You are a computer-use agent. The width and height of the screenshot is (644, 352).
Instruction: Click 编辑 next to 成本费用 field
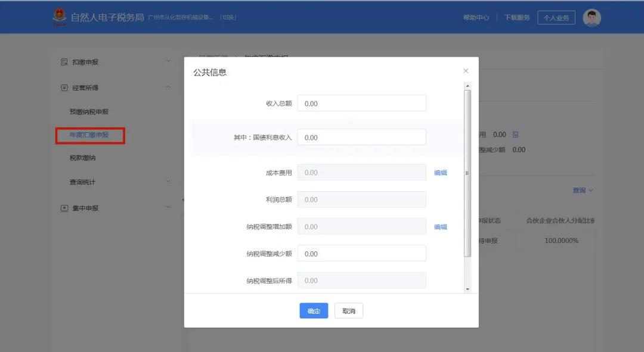click(x=440, y=172)
